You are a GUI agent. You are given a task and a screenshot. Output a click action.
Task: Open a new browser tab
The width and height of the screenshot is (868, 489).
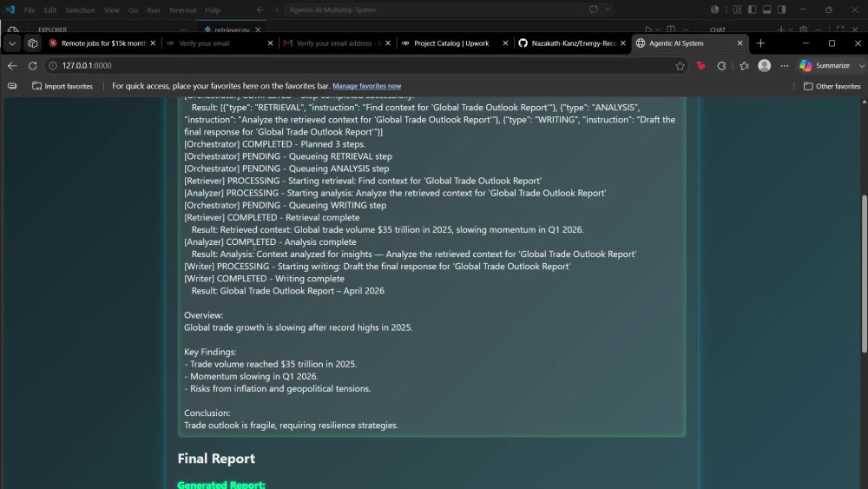[760, 43]
